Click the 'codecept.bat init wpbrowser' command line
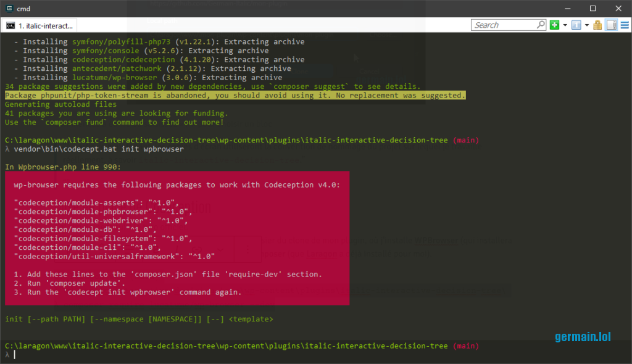 99,149
